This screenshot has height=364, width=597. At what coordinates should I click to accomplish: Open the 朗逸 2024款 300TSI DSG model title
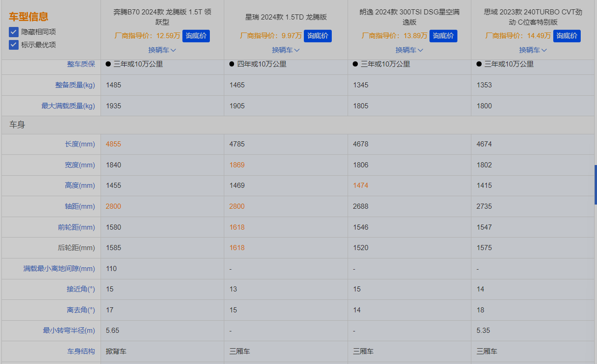click(409, 17)
